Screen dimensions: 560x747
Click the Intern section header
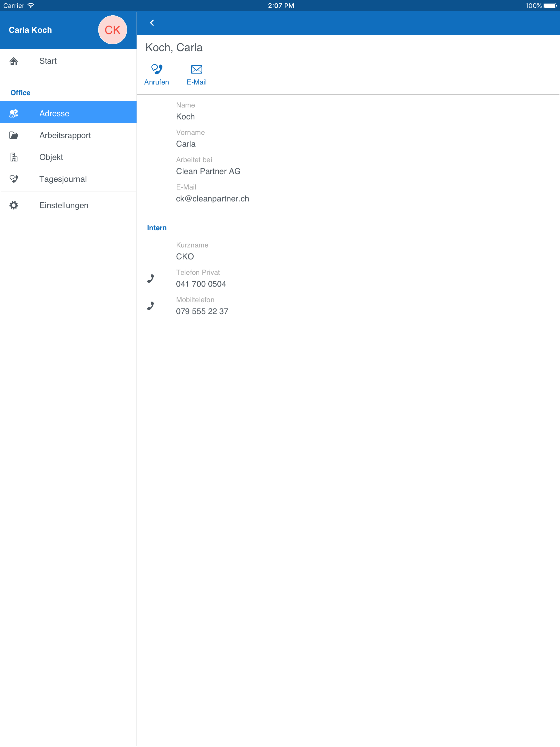[157, 228]
